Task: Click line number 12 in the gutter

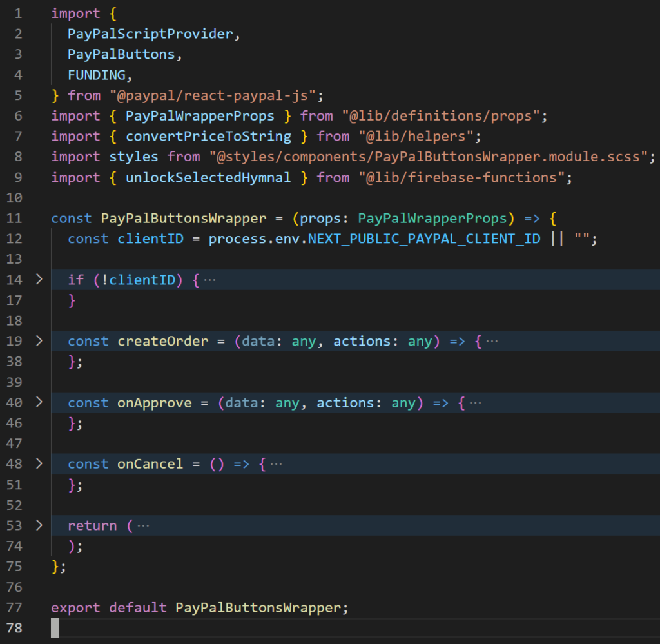Action: pyautogui.click(x=16, y=239)
